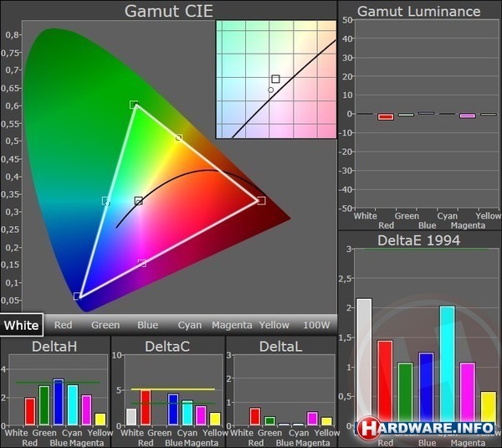Click the magenta secondary marker on CIE triangle
Viewport: 502px width, 448px height.
[x=142, y=263]
